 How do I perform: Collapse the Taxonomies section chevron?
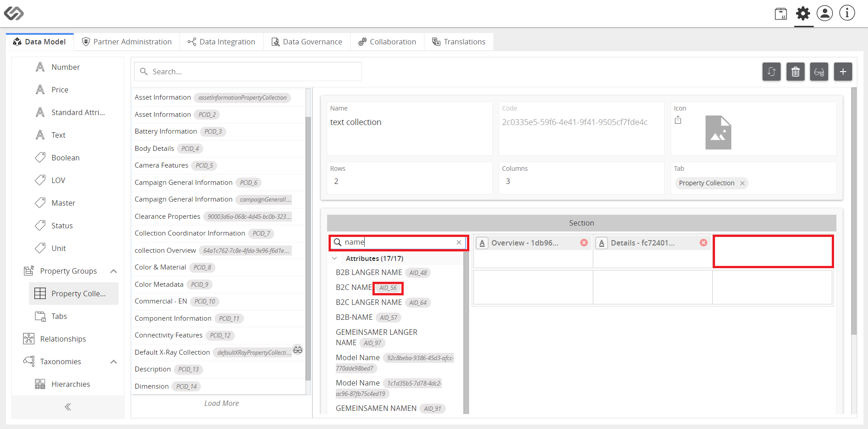pos(114,362)
